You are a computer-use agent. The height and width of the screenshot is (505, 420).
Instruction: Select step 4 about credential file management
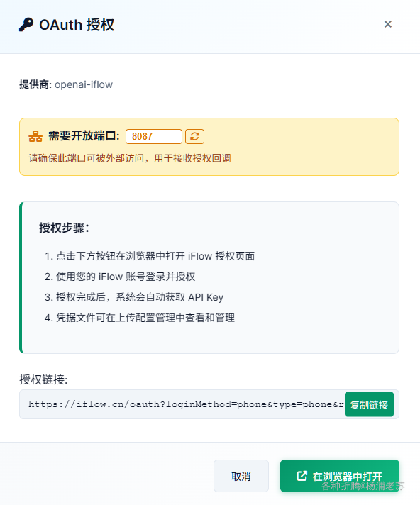pyautogui.click(x=140, y=318)
